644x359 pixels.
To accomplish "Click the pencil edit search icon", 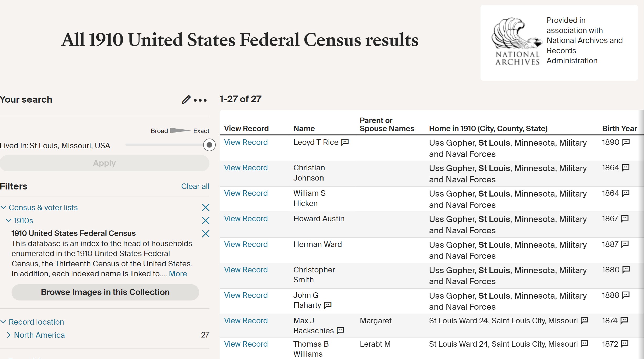I will (186, 100).
